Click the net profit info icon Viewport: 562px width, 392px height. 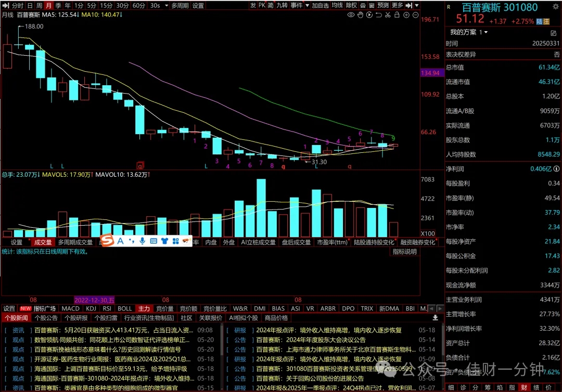coord(556,169)
